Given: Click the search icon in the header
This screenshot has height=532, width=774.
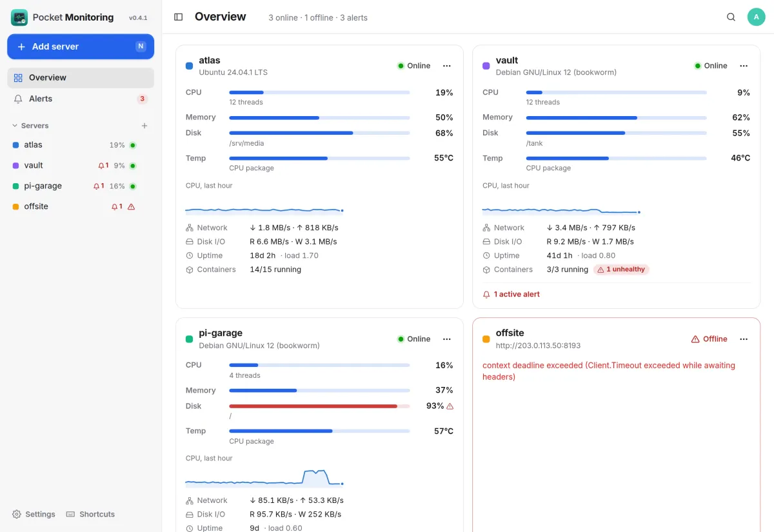Looking at the screenshot, I should point(731,17).
